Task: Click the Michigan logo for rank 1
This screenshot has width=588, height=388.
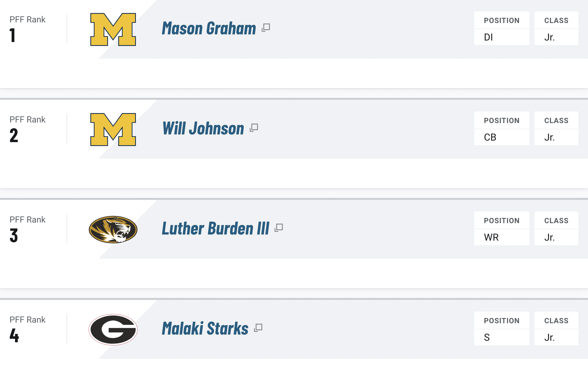Action: pyautogui.click(x=113, y=29)
